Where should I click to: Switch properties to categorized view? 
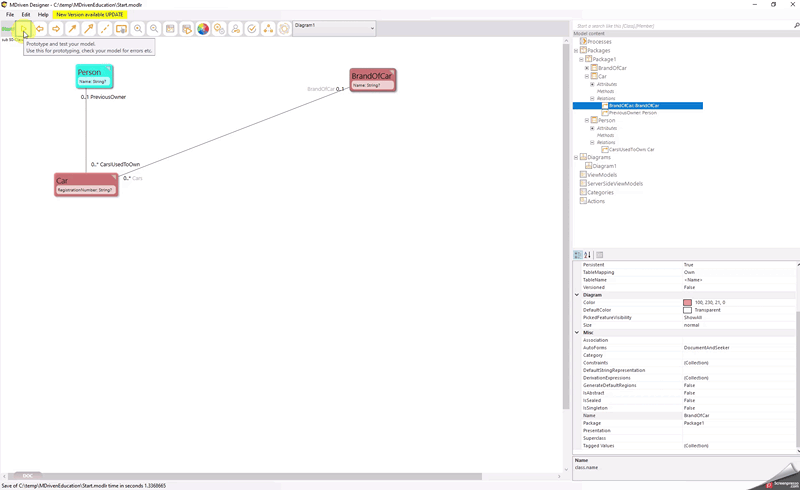pos(578,255)
